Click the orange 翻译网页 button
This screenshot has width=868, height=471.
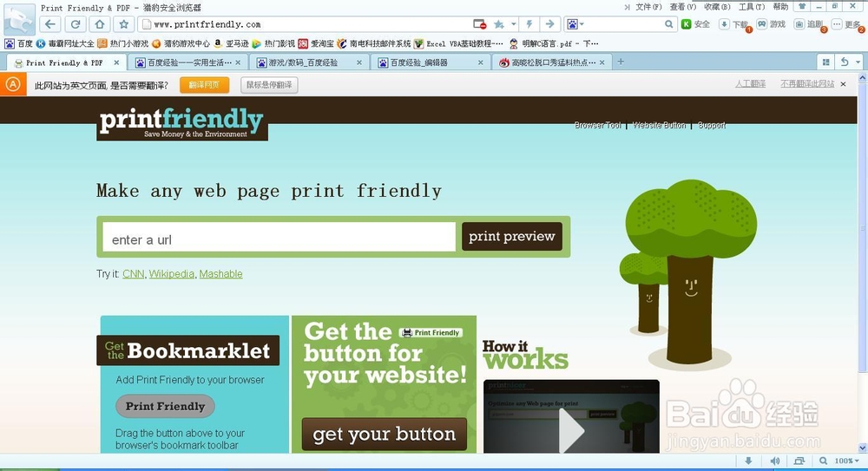[204, 85]
